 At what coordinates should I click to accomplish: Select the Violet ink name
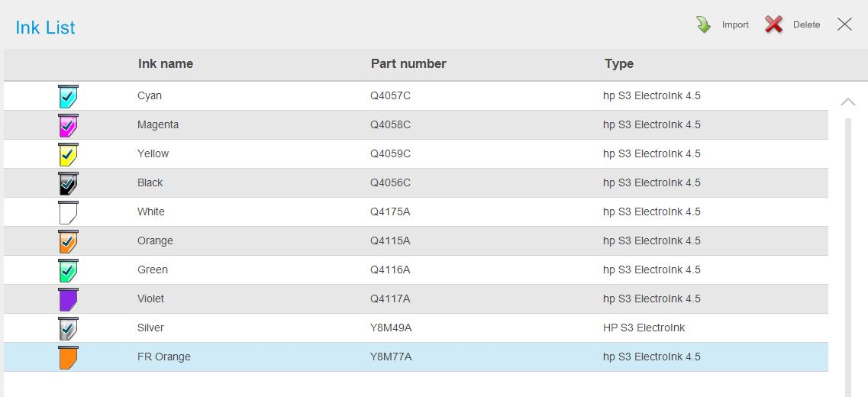click(x=150, y=299)
